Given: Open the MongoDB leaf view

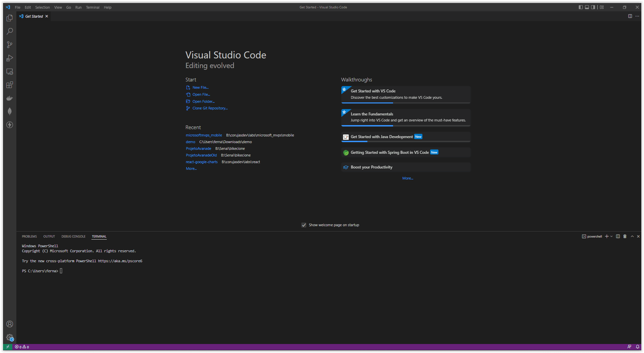Looking at the screenshot, I should [10, 111].
